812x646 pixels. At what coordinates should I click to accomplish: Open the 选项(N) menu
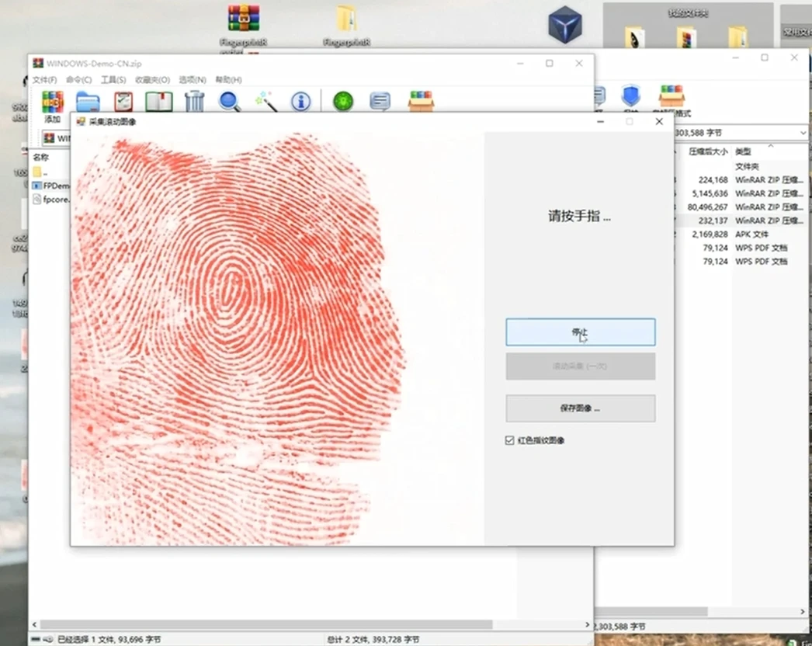click(193, 80)
